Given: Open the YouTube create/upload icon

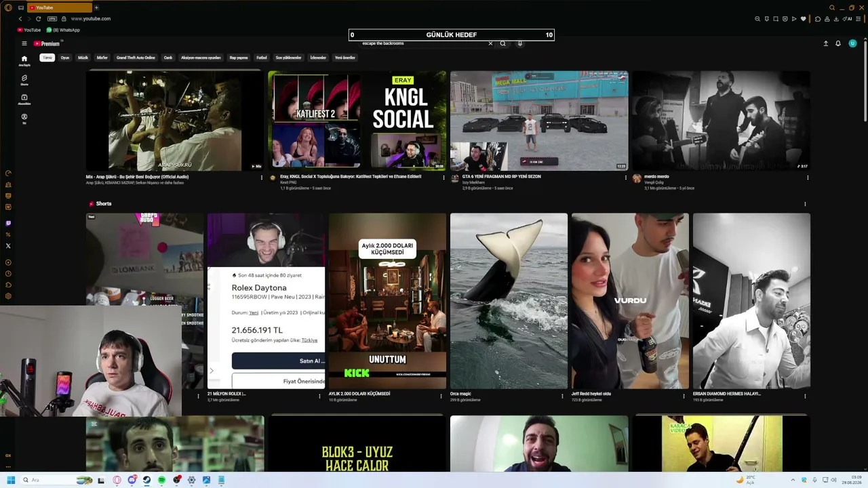Looking at the screenshot, I should [x=826, y=43].
